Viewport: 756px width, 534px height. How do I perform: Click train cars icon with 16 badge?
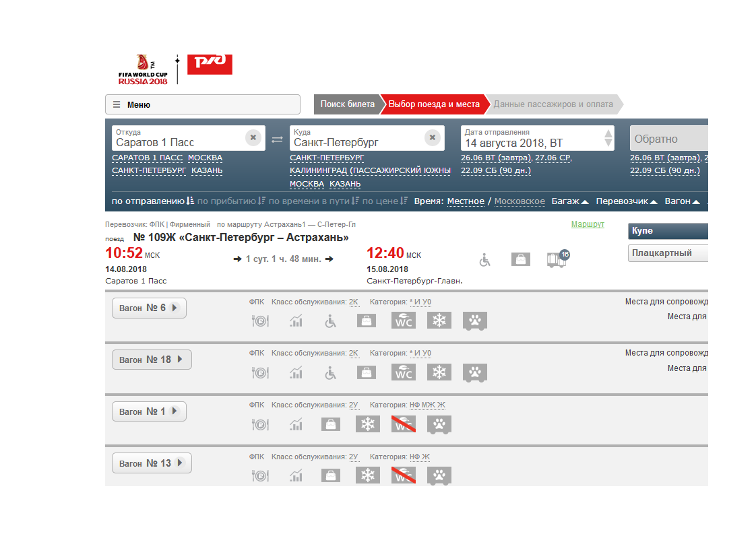pyautogui.click(x=558, y=259)
